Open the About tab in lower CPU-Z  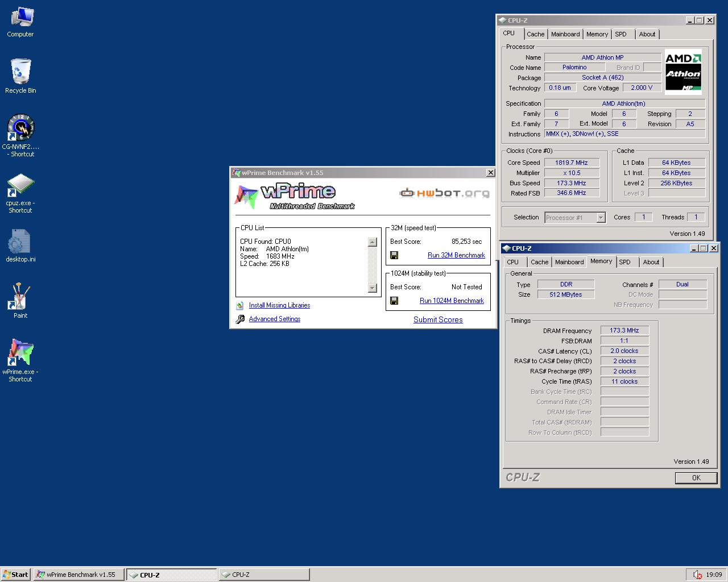pyautogui.click(x=651, y=262)
